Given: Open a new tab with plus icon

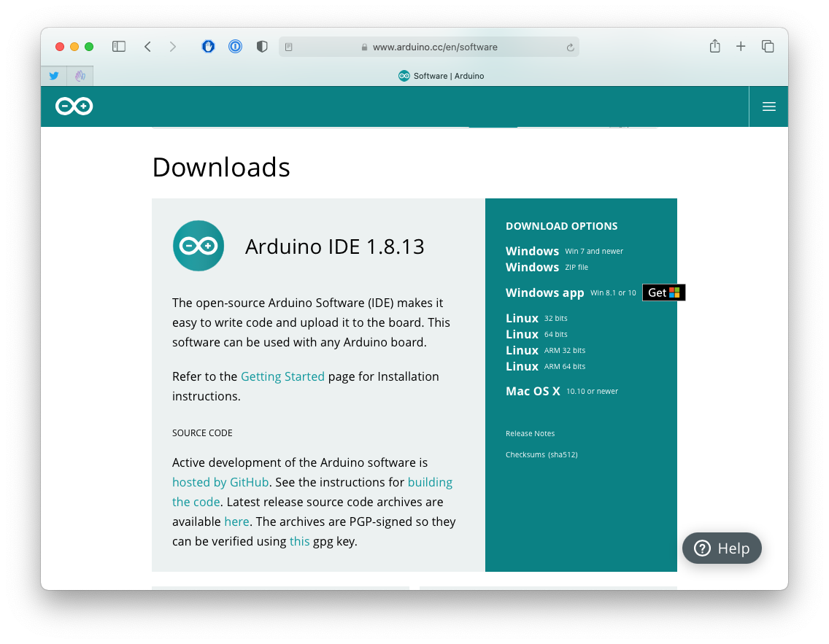Looking at the screenshot, I should [x=741, y=47].
